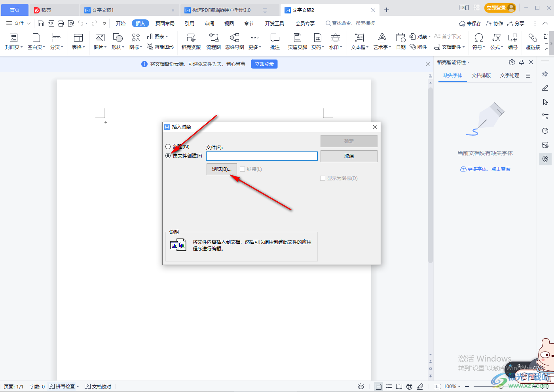Click the 浏览(B)... browse button

coord(222,169)
